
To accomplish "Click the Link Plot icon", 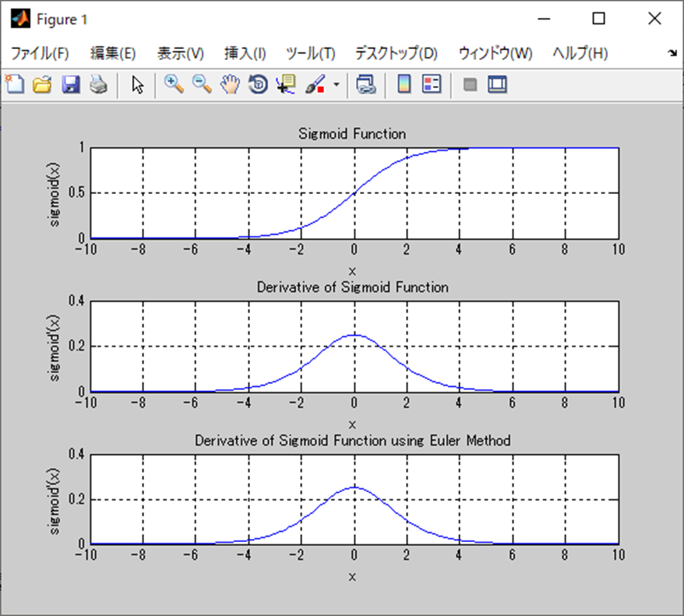I will click(x=366, y=84).
